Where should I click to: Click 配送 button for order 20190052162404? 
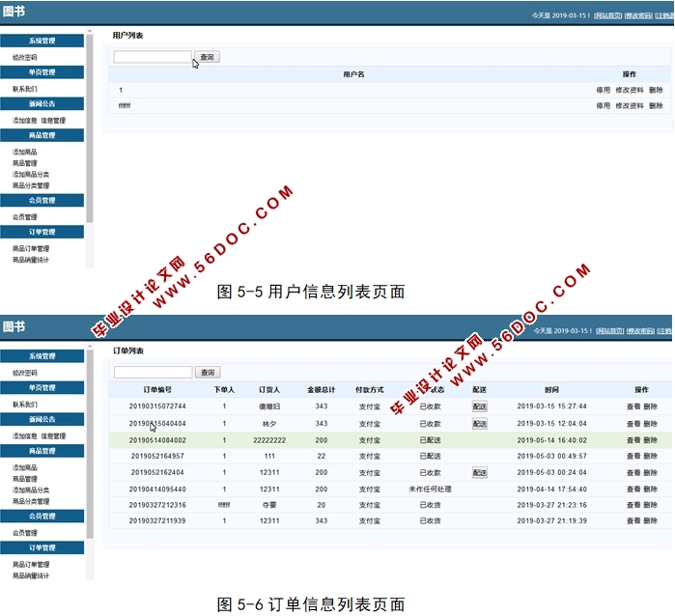pyautogui.click(x=479, y=473)
